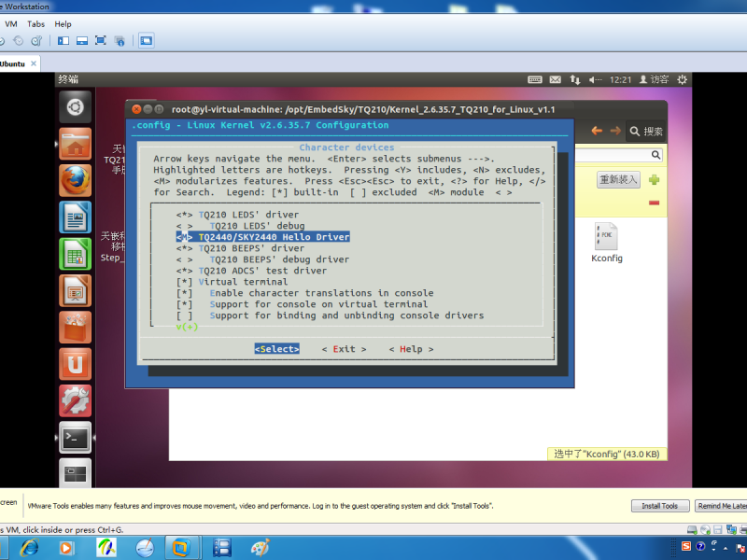Image resolution: width=747 pixels, height=560 pixels.
Task: Click the green plus add icon
Action: click(654, 179)
